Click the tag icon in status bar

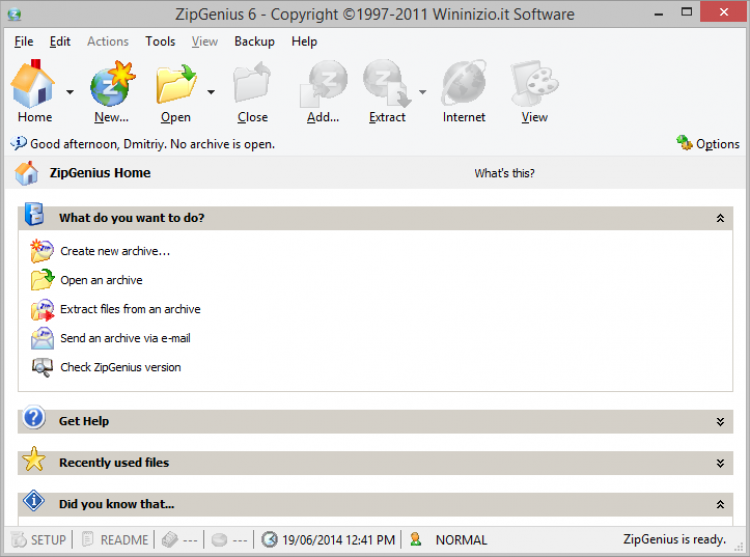[x=170, y=540]
